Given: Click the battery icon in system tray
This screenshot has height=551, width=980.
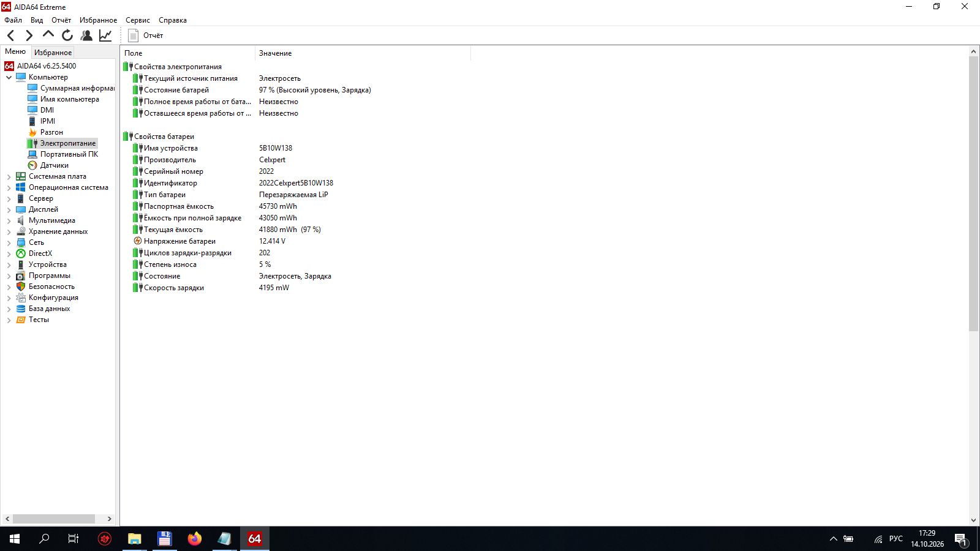Looking at the screenshot, I should coord(848,539).
